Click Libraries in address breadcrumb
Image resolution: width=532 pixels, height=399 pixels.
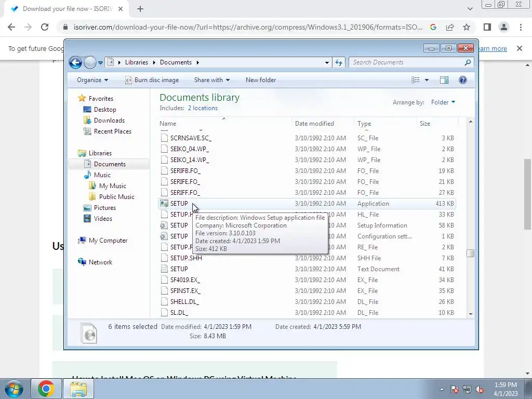[x=137, y=62]
